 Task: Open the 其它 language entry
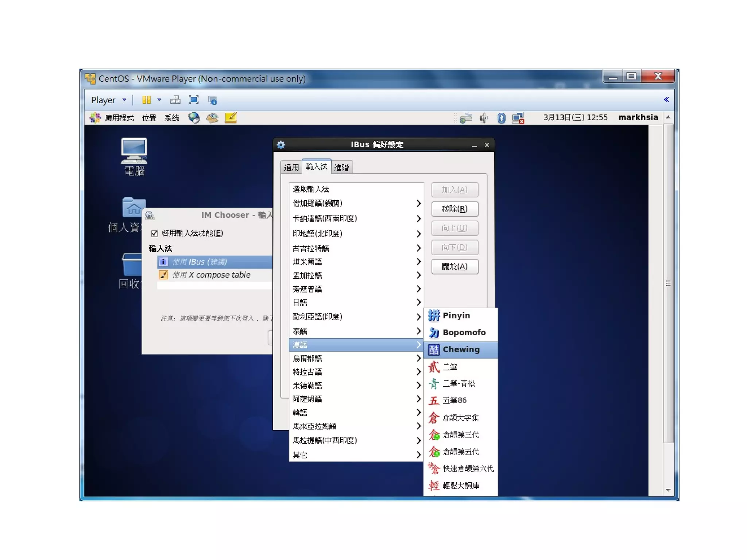point(356,455)
